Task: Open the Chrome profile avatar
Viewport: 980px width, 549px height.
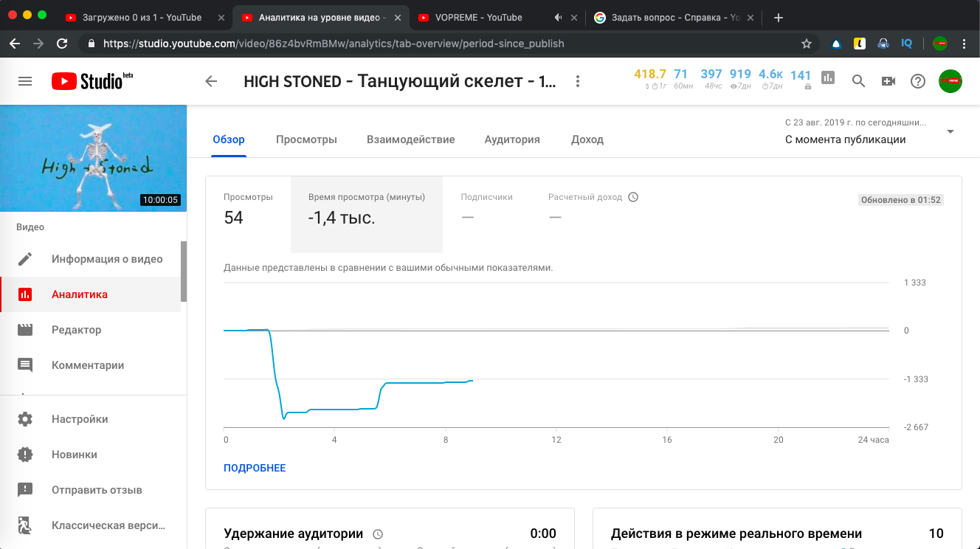Action: click(940, 44)
